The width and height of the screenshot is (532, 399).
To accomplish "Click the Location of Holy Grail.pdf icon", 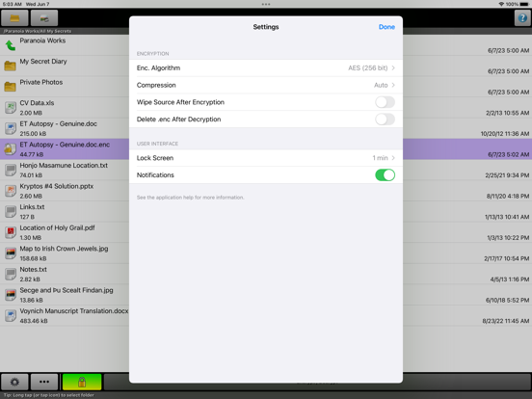I will point(11,232).
